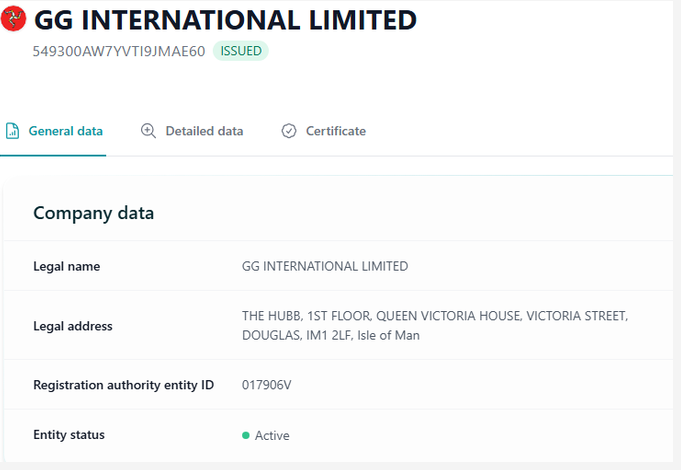Click the Registration authority entity ID label
This screenshot has width=681, height=470.
point(123,385)
